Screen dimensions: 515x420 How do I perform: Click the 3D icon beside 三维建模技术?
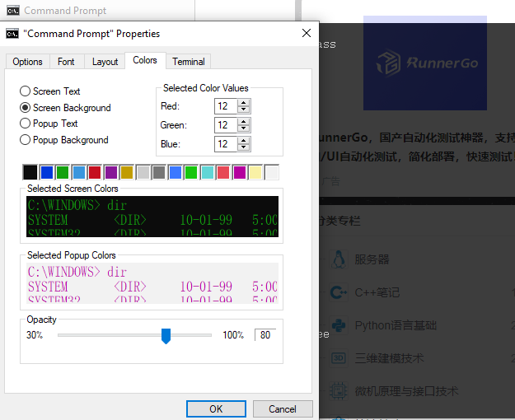[339, 358]
